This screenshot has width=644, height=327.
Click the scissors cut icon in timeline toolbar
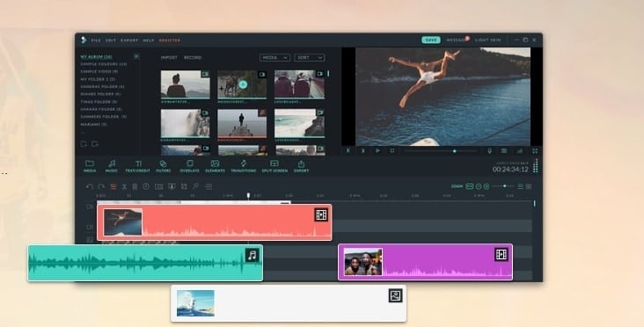124,186
